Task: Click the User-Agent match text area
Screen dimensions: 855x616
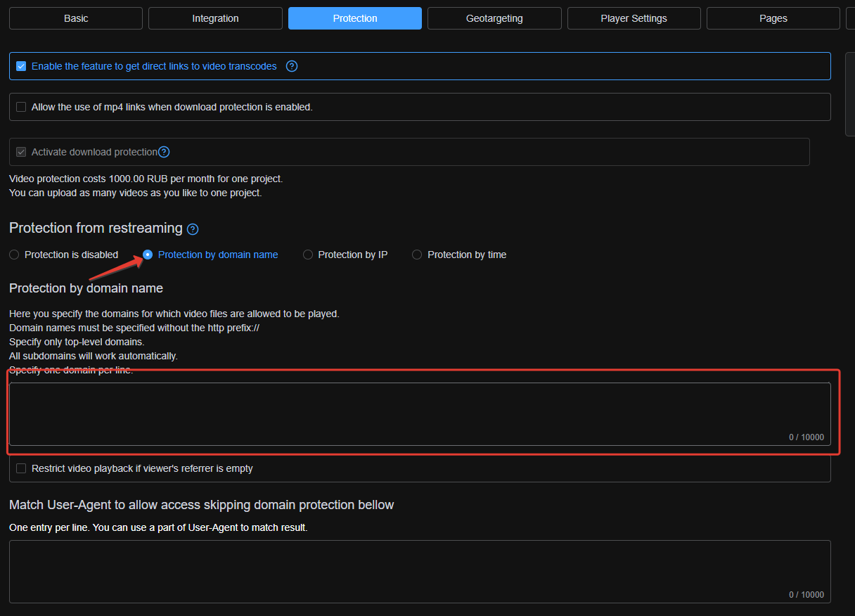Action: pyautogui.click(x=420, y=572)
